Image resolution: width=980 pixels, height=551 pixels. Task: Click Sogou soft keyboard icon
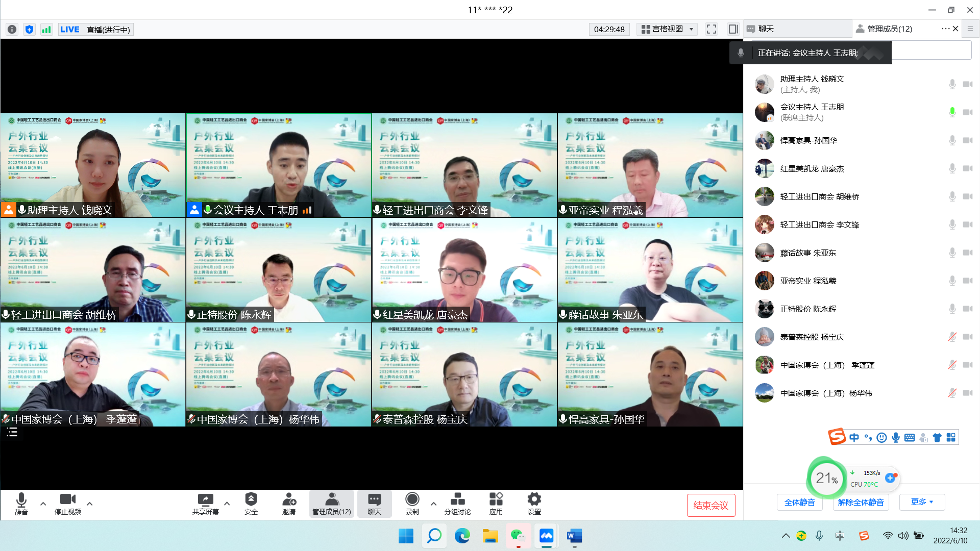pos(910,437)
